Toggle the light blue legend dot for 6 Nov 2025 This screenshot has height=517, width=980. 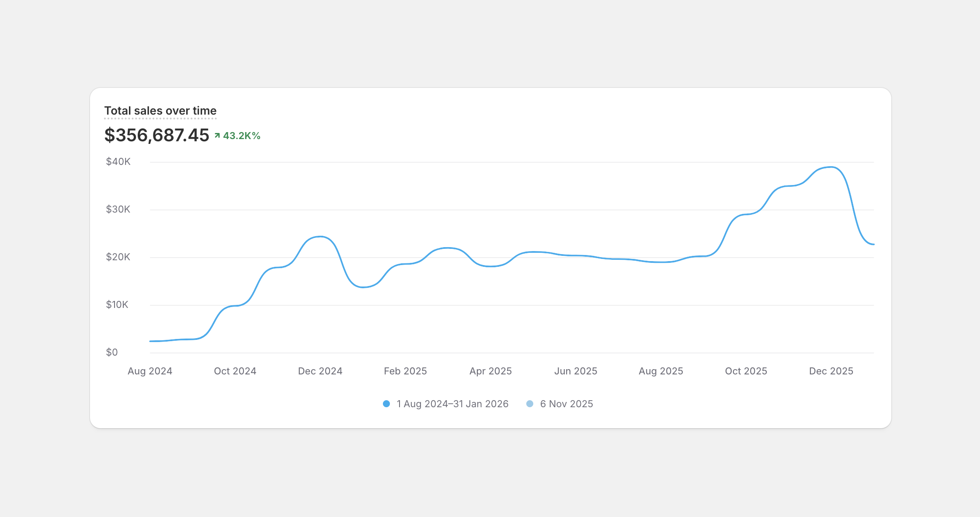pos(530,404)
